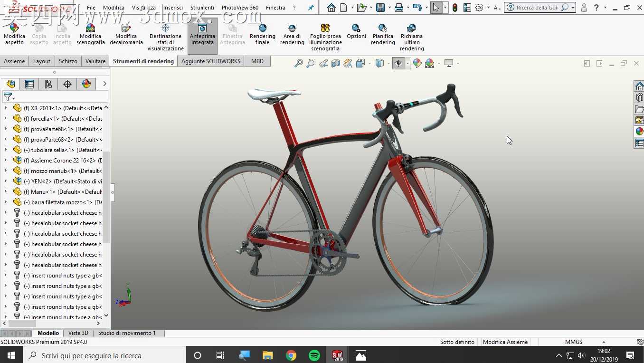
Task: Switch to Viste 3D tab
Action: [x=78, y=333]
